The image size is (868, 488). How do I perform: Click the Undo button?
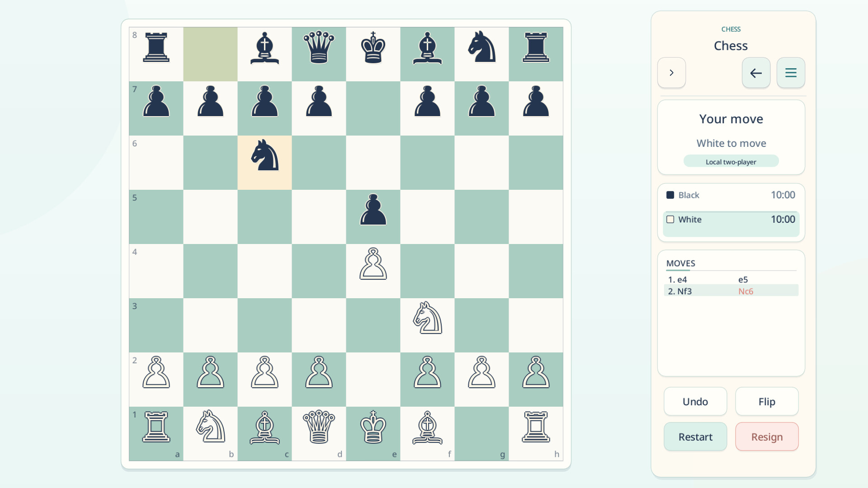coord(695,401)
